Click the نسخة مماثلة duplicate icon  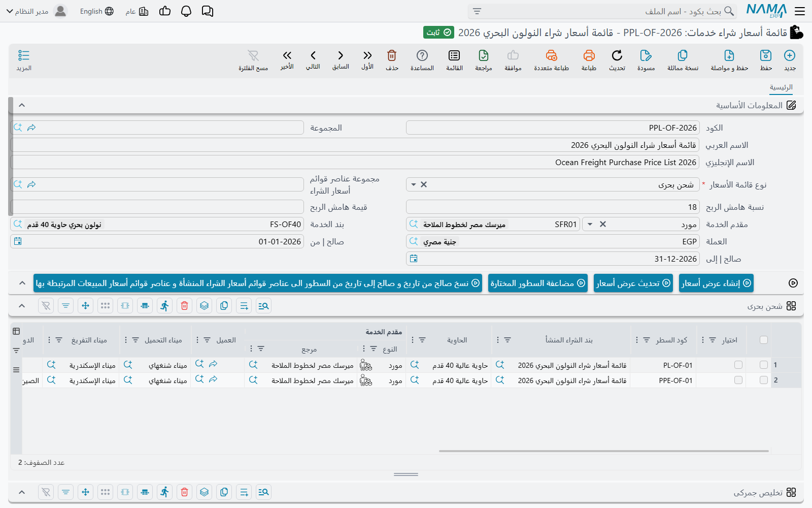683,60
